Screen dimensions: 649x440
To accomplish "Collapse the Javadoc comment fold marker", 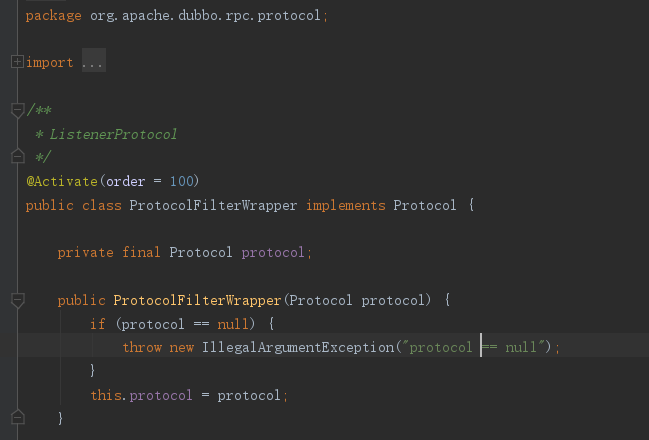I will pyautogui.click(x=16, y=108).
